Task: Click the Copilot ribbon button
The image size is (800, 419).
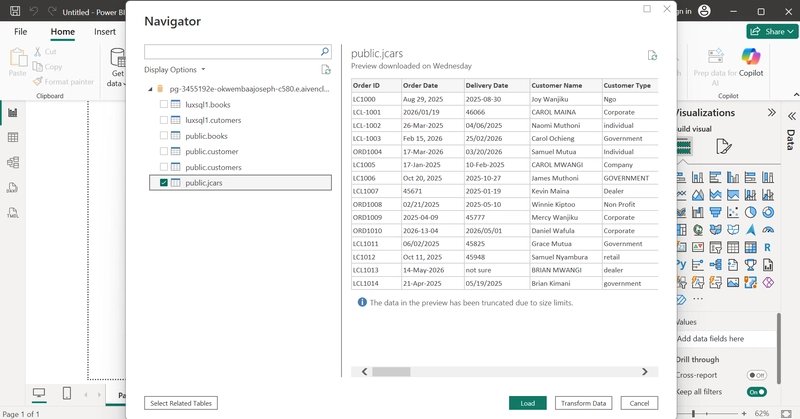Action: click(x=751, y=62)
